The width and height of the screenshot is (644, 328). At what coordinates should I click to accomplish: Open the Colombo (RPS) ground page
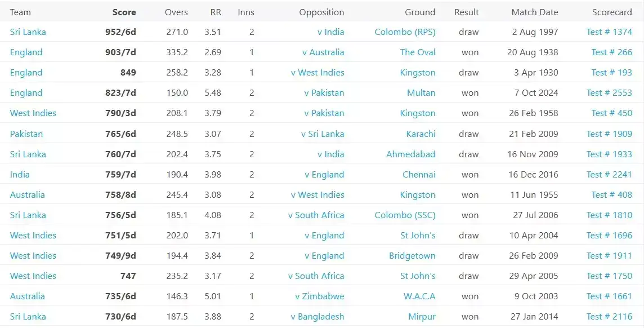click(404, 32)
